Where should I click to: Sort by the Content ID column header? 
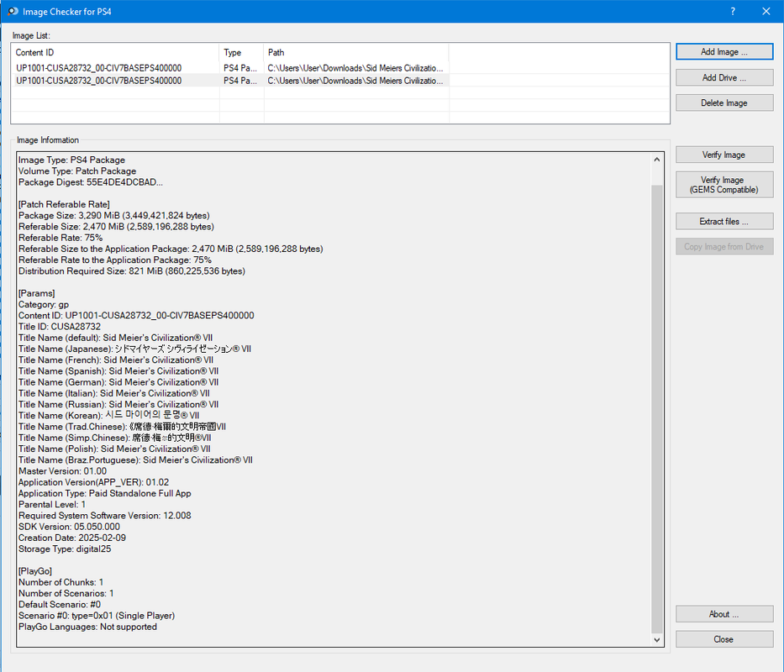[115, 52]
